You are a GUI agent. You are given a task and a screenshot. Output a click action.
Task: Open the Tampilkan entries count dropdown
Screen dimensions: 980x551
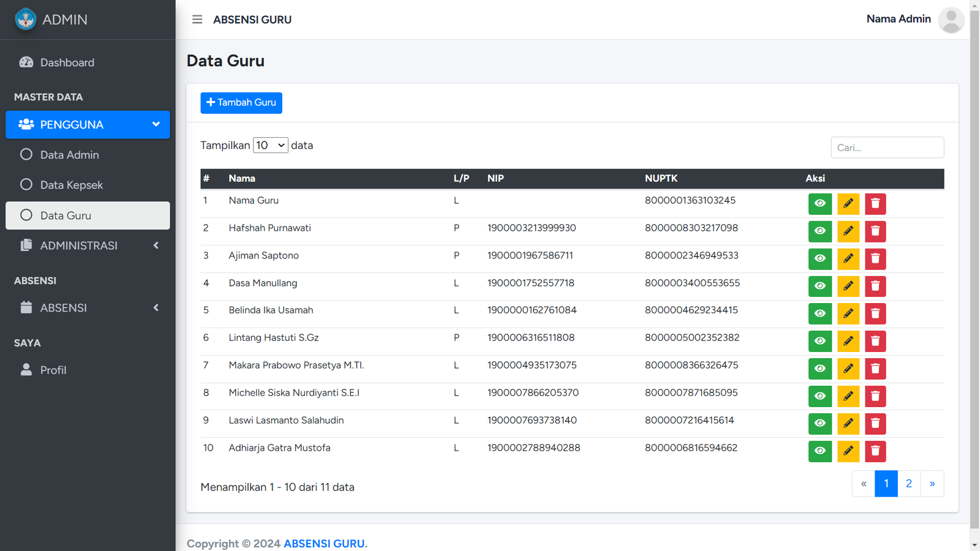click(270, 145)
